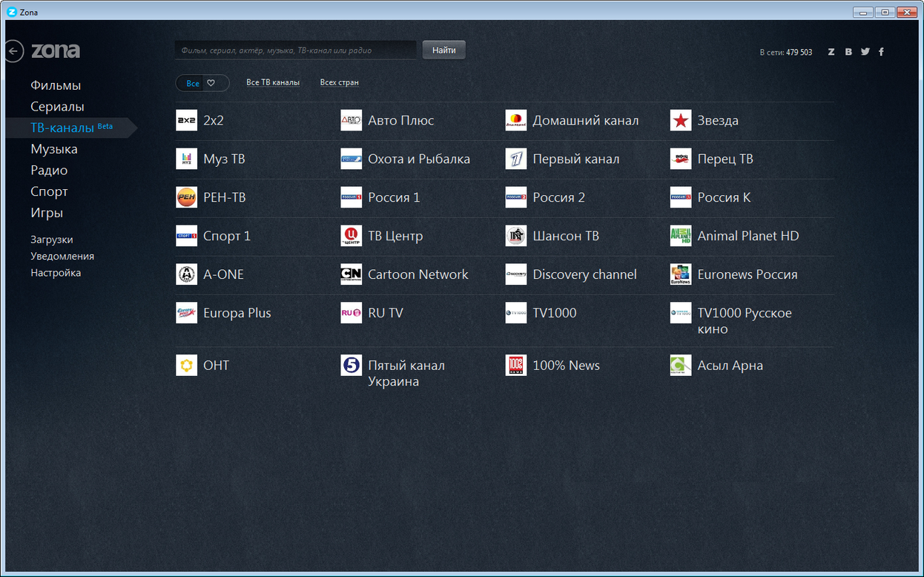Viewport: 924px width, 577px height.
Task: Open the Игры section
Action: pyautogui.click(x=47, y=213)
